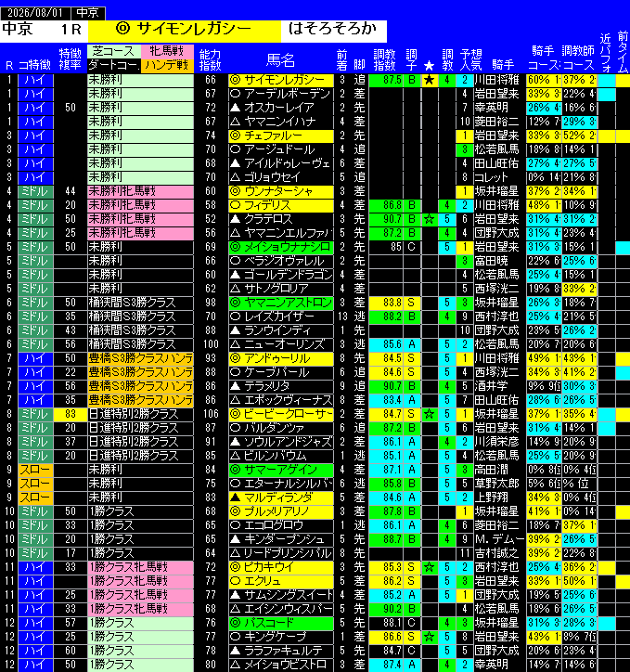Viewport: 630px width, 672px height.
Task: Click the outlined star in キングケープ row
Action: point(430,638)
